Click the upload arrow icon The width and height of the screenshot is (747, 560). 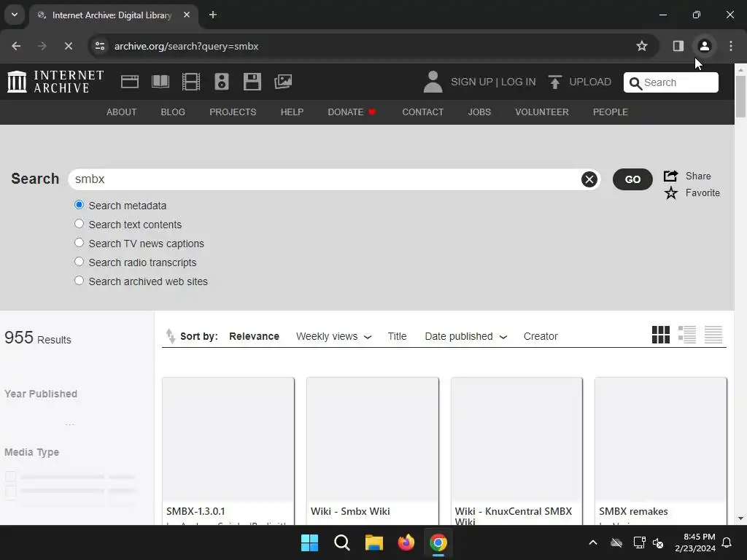tap(554, 82)
